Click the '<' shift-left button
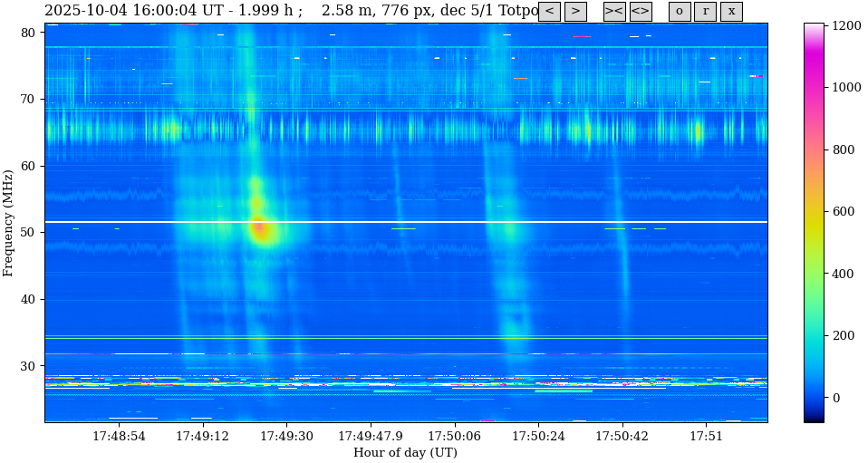The image size is (868, 463). (x=549, y=12)
